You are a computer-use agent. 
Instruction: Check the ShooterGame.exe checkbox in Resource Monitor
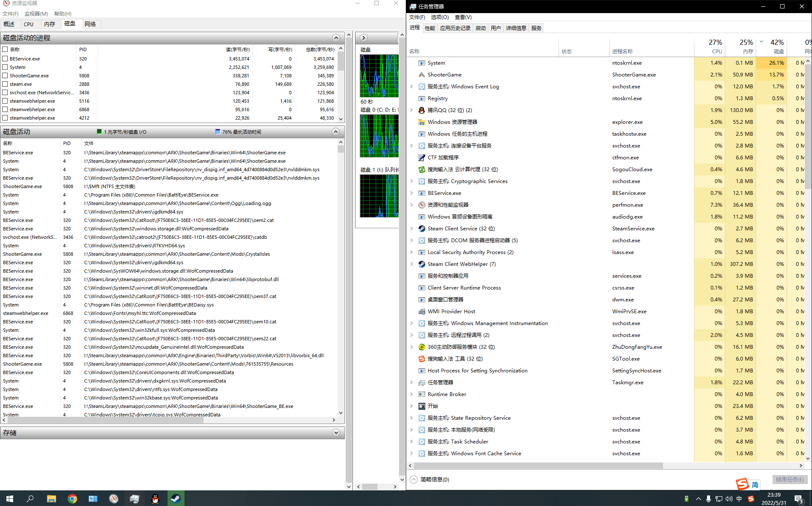[x=5, y=76]
